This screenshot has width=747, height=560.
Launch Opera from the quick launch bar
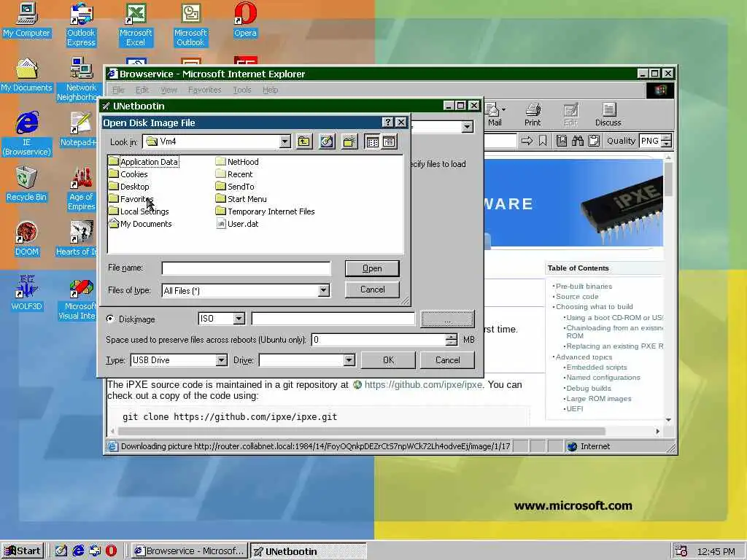coord(111,551)
